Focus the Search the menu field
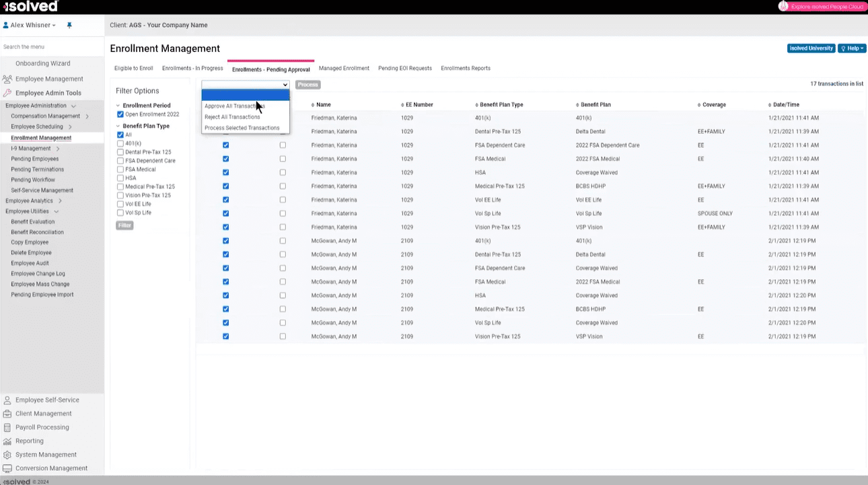 click(52, 47)
